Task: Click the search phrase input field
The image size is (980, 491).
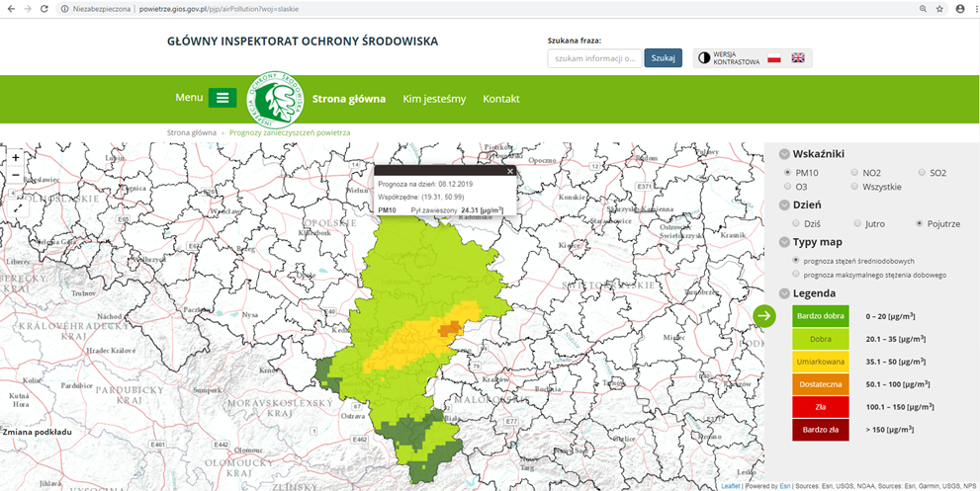Action: (x=593, y=58)
